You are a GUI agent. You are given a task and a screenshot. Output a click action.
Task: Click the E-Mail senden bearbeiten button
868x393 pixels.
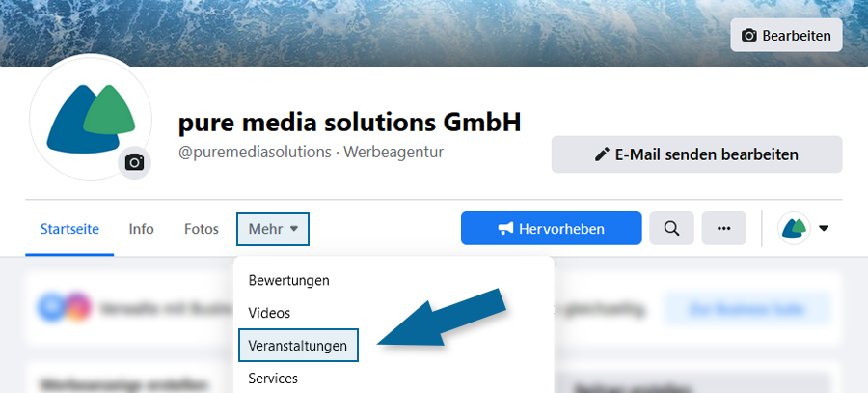tap(697, 154)
